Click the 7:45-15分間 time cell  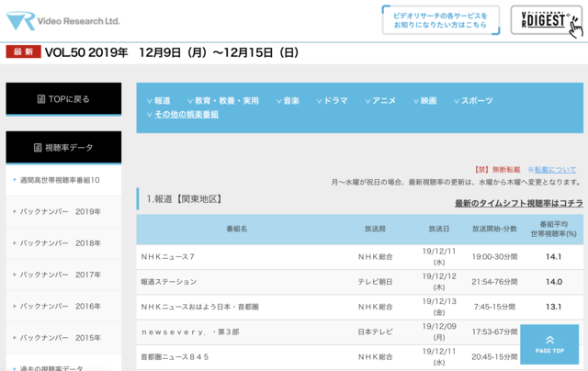pyautogui.click(x=494, y=307)
